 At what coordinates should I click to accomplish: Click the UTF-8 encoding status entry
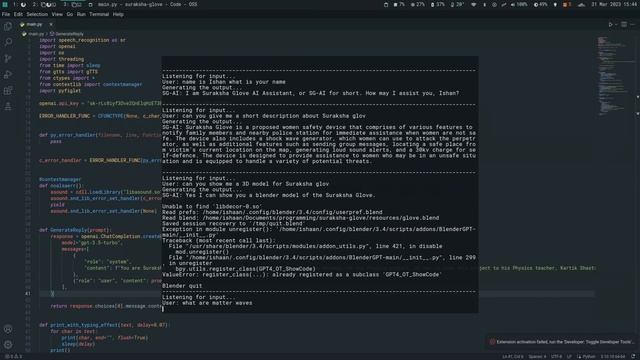(x=557, y=357)
